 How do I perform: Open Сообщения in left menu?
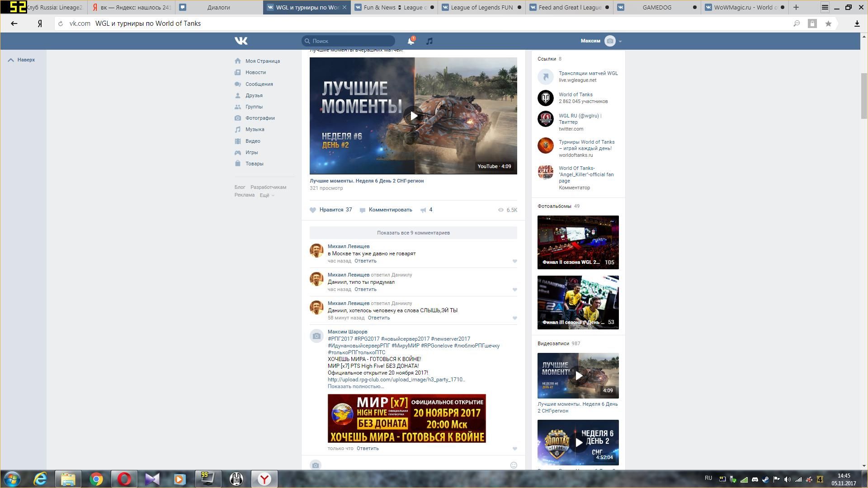pyautogui.click(x=259, y=84)
